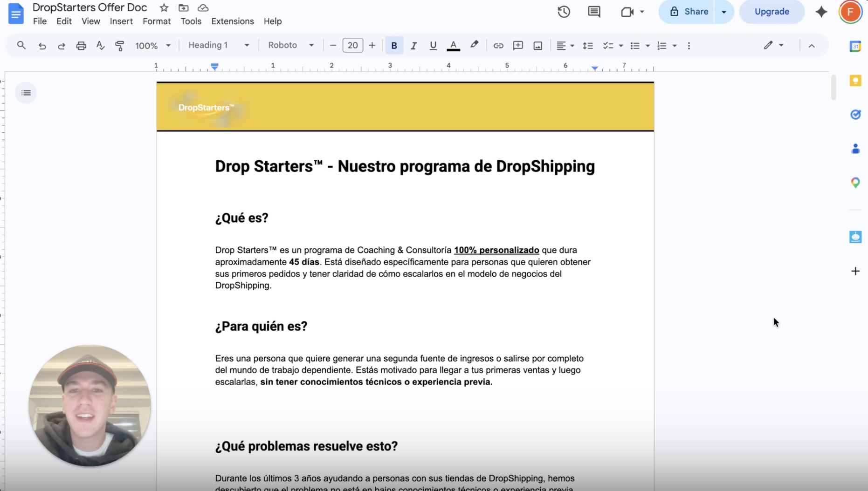
Task: Open the zoom 100% dropdown
Action: tap(153, 46)
